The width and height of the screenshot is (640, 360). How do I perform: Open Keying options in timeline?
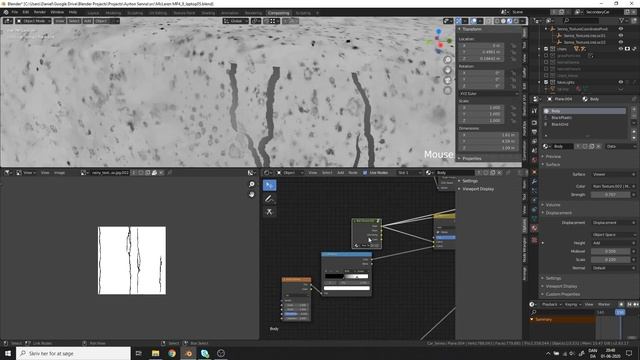click(572, 304)
